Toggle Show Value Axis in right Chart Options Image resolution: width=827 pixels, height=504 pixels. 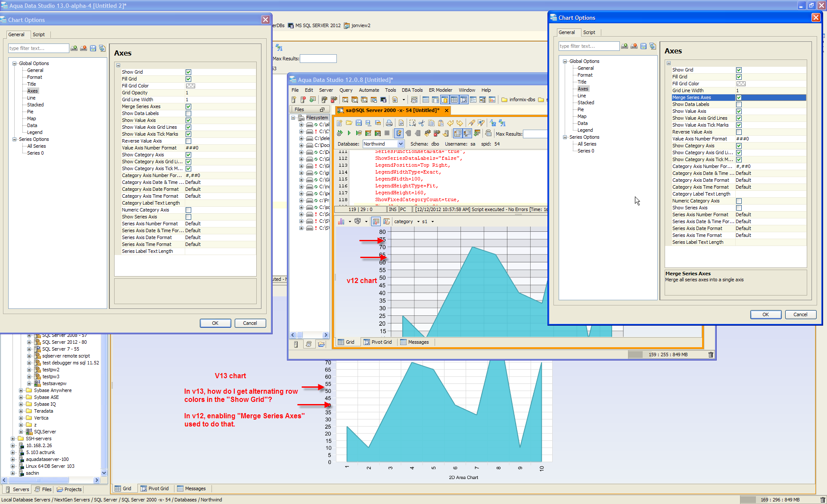pyautogui.click(x=739, y=111)
